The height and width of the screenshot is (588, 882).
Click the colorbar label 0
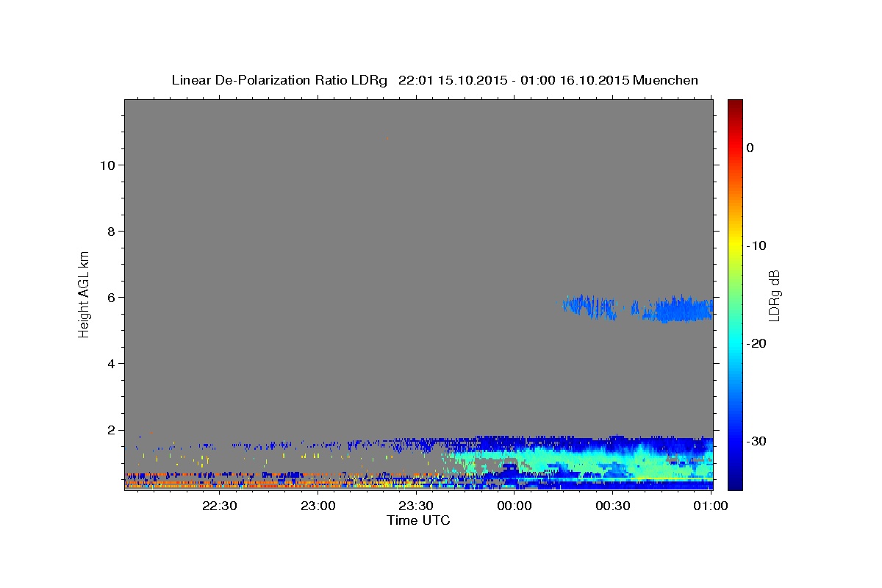(x=750, y=148)
